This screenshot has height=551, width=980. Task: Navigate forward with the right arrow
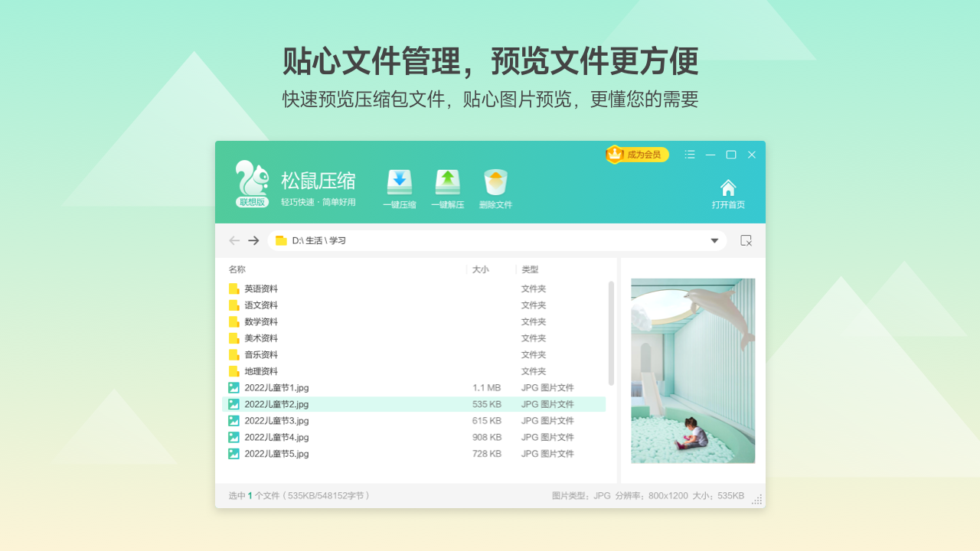click(253, 240)
